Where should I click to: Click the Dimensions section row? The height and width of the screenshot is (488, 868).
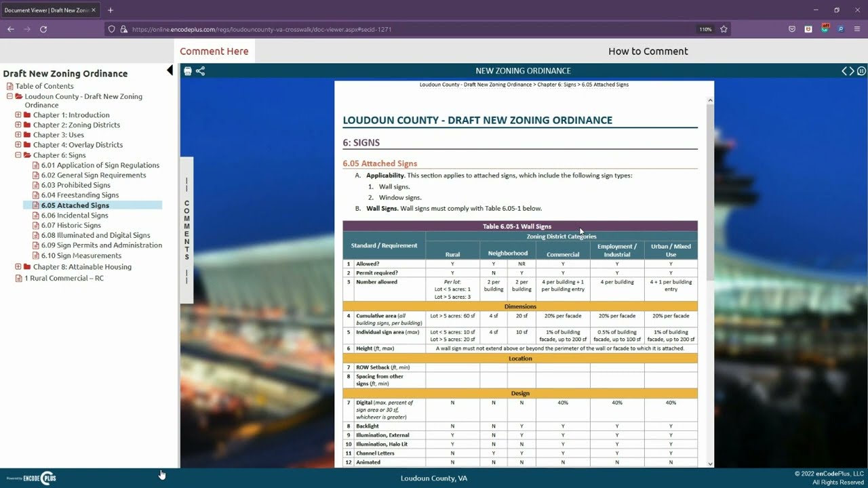(520, 306)
